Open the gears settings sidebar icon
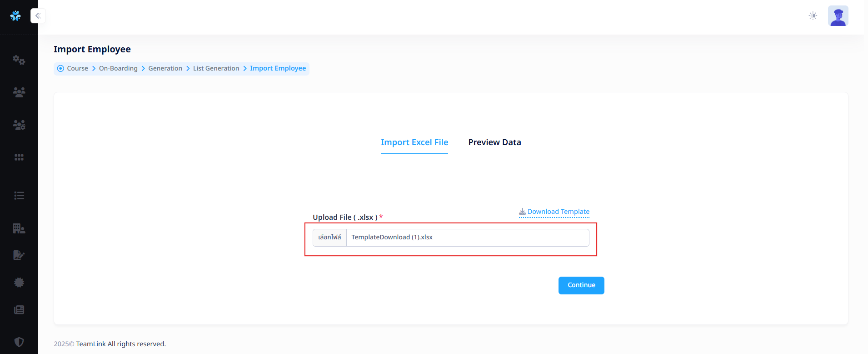The width and height of the screenshot is (868, 354). pyautogui.click(x=19, y=60)
